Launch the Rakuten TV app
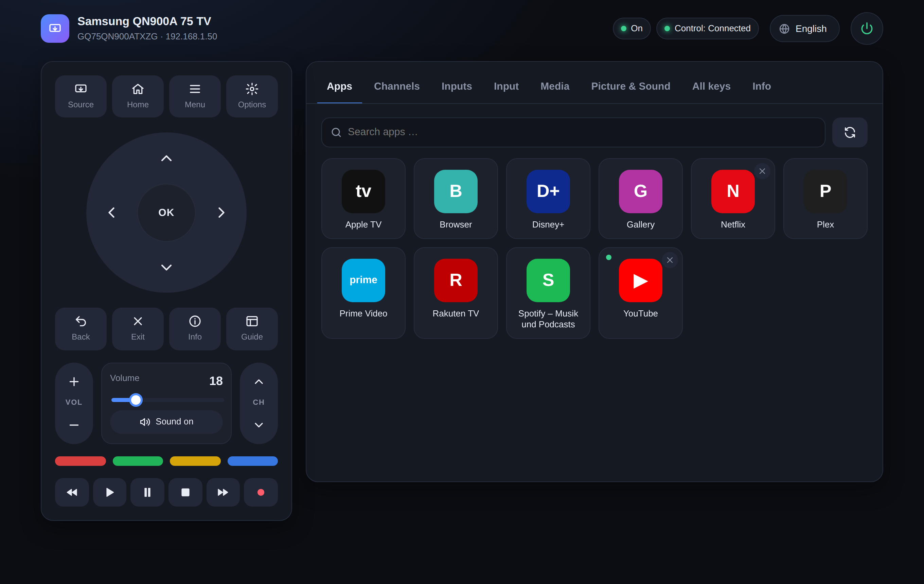The height and width of the screenshot is (584, 924). 456,293
